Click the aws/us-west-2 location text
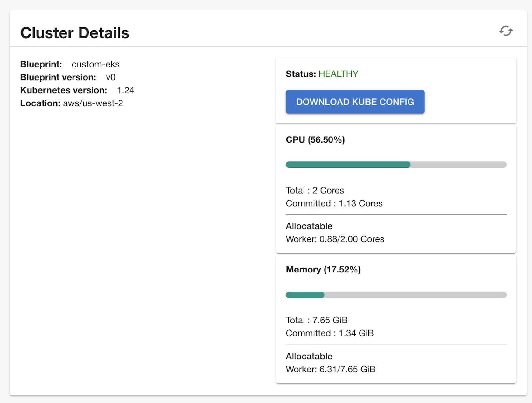The width and height of the screenshot is (532, 403). click(x=93, y=103)
